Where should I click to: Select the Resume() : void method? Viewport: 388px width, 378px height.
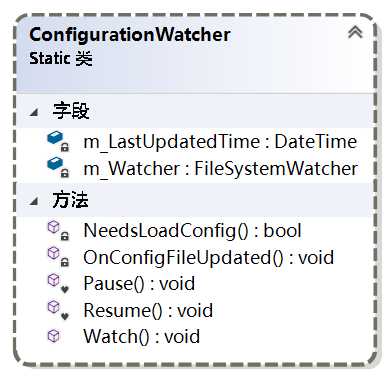pyautogui.click(x=148, y=310)
